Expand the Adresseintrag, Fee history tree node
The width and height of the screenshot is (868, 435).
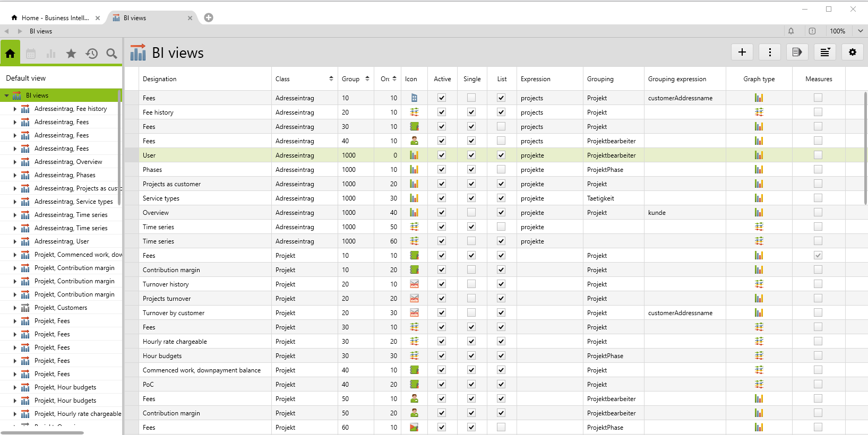15,109
